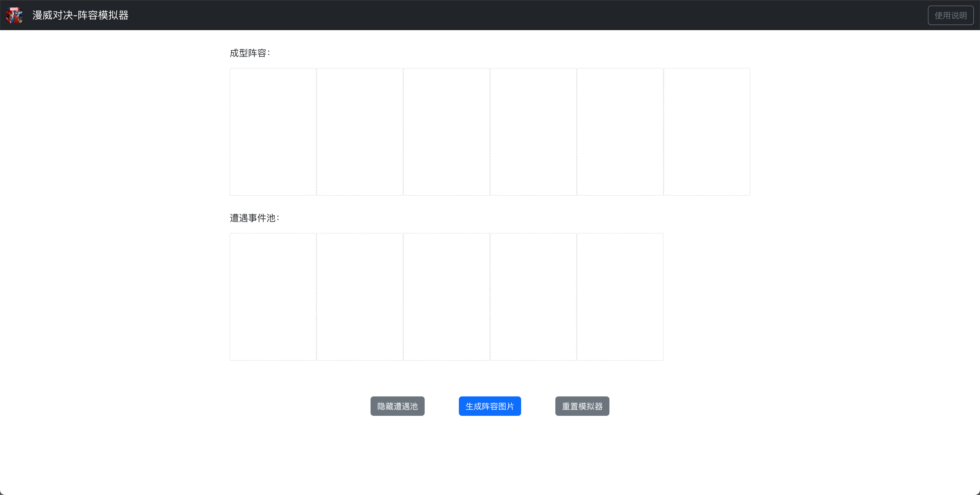Click the 遭遇事件池 section heading

(x=254, y=218)
